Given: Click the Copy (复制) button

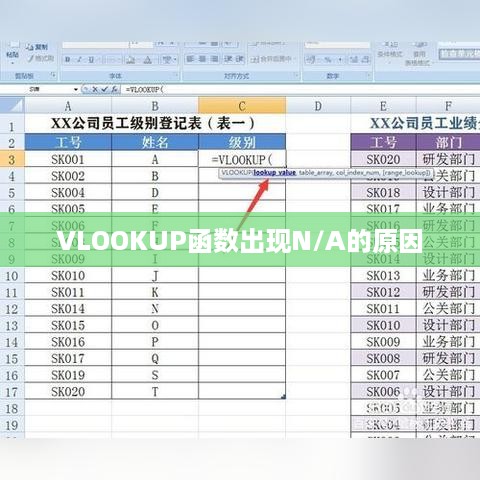Looking at the screenshot, I should click(37, 47).
